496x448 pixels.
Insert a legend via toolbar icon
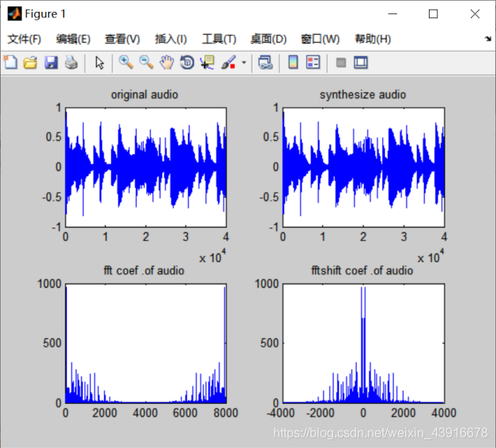click(x=314, y=62)
